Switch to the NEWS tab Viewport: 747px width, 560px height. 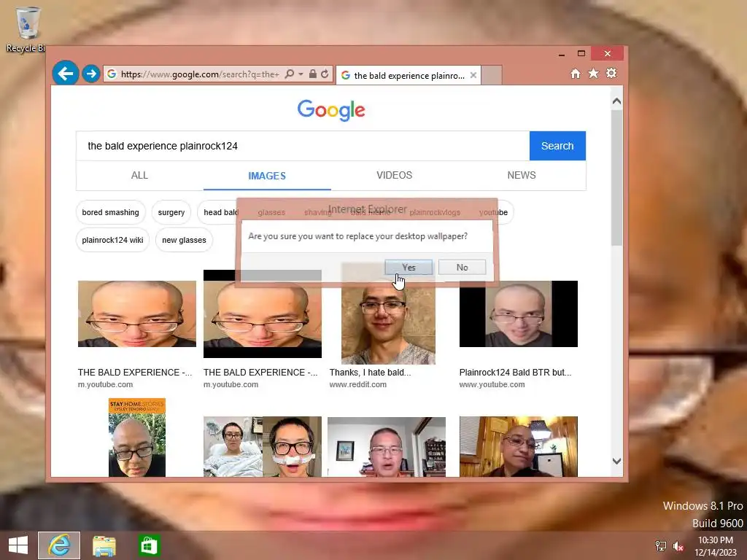point(522,175)
